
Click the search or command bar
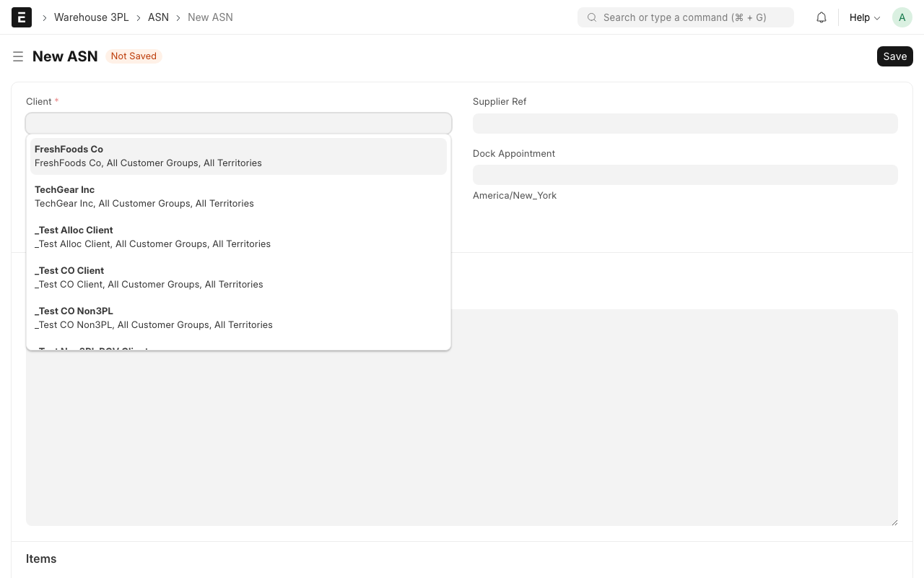point(686,17)
